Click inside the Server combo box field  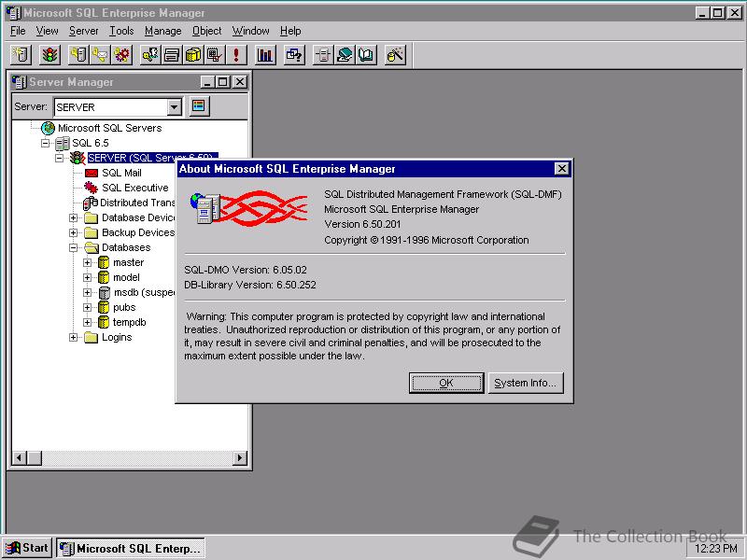click(110, 107)
